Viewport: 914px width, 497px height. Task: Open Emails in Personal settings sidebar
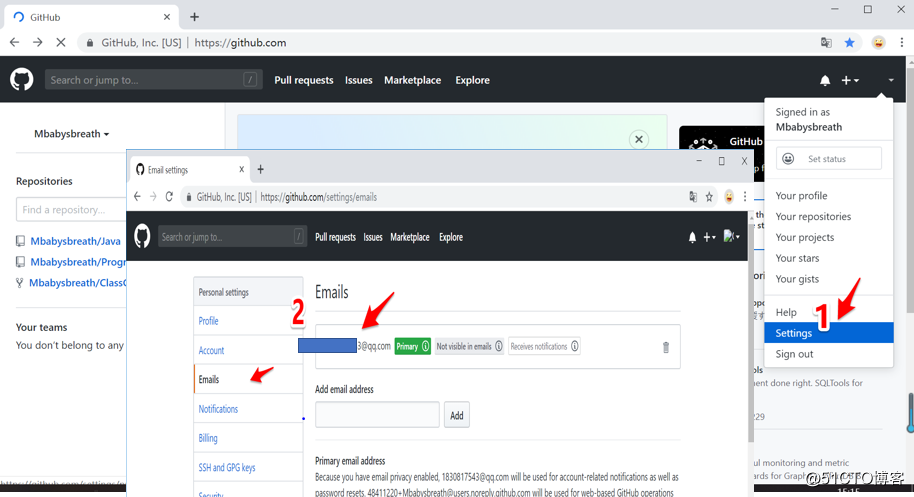pyautogui.click(x=209, y=379)
